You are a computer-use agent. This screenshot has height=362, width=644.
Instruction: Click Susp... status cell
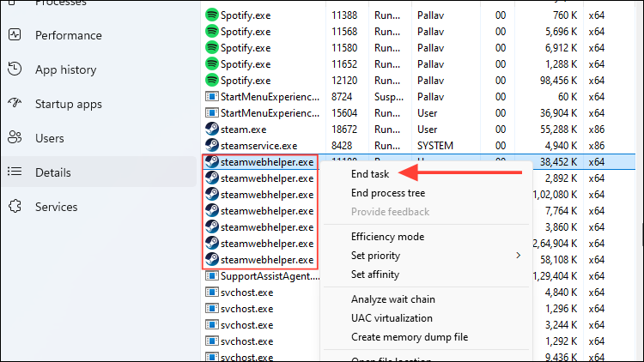(x=388, y=97)
